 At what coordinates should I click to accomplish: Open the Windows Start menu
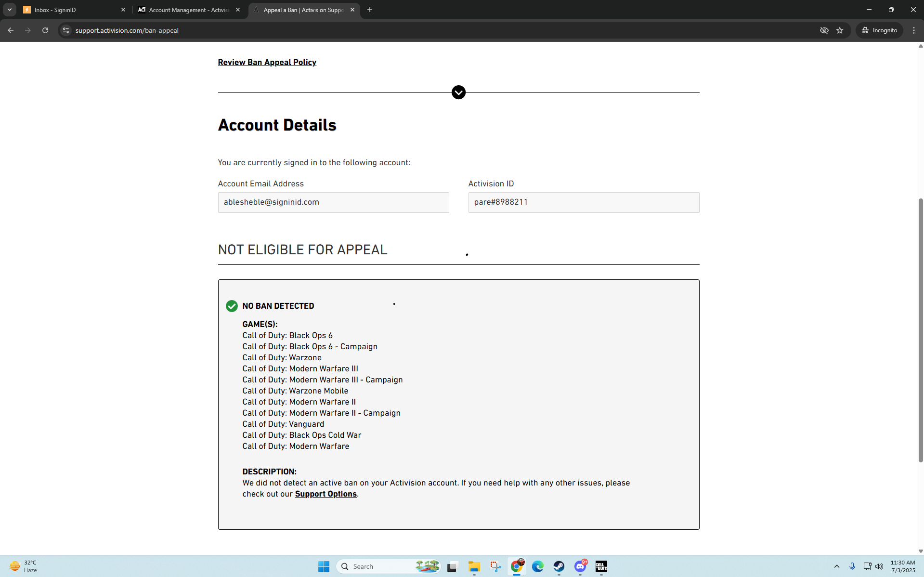point(324,566)
